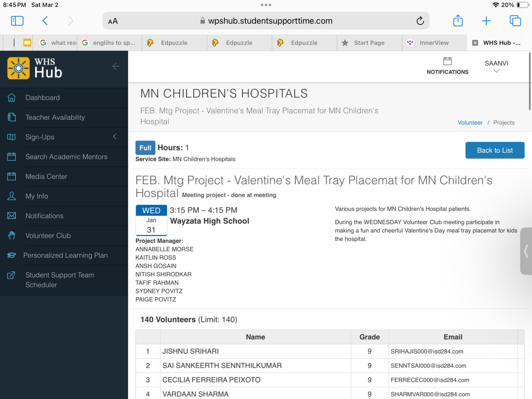Viewport: 532px width, 399px height.
Task: Click the page vertical scrollbar
Action: 530,81
